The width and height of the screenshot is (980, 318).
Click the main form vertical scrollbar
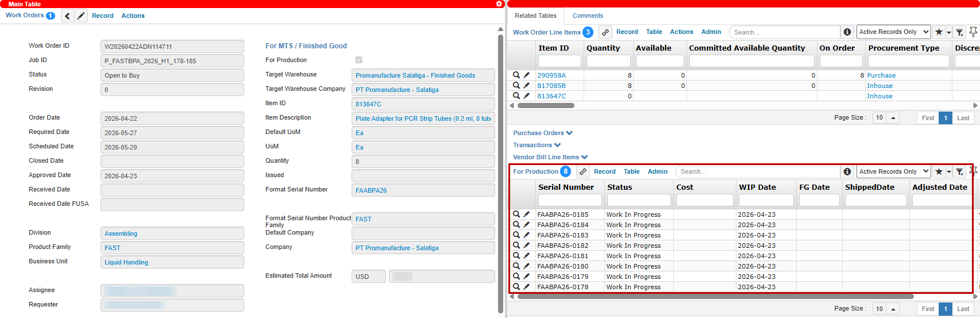(x=500, y=173)
